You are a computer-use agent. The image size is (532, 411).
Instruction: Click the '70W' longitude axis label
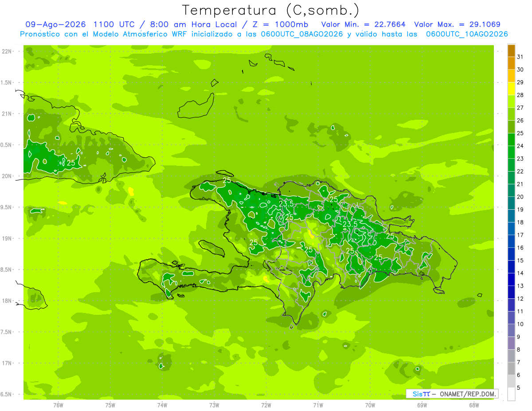(x=370, y=405)
